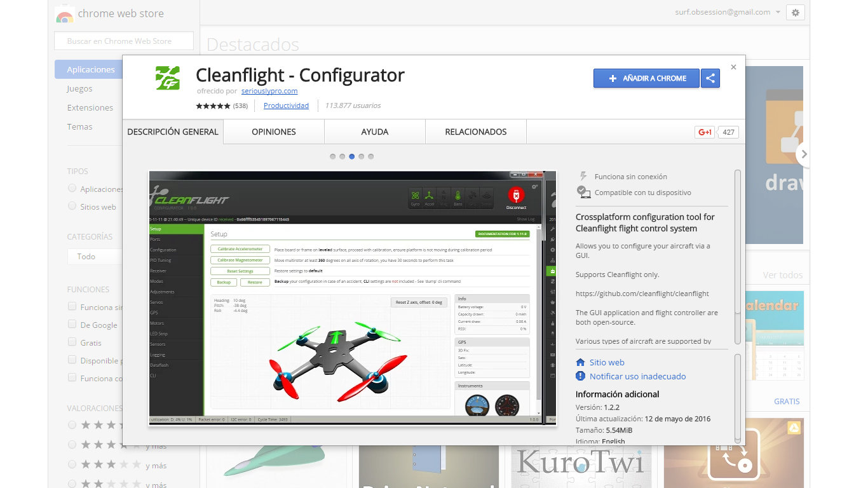Click the G+1 button
This screenshot has width=868, height=488.
click(705, 132)
